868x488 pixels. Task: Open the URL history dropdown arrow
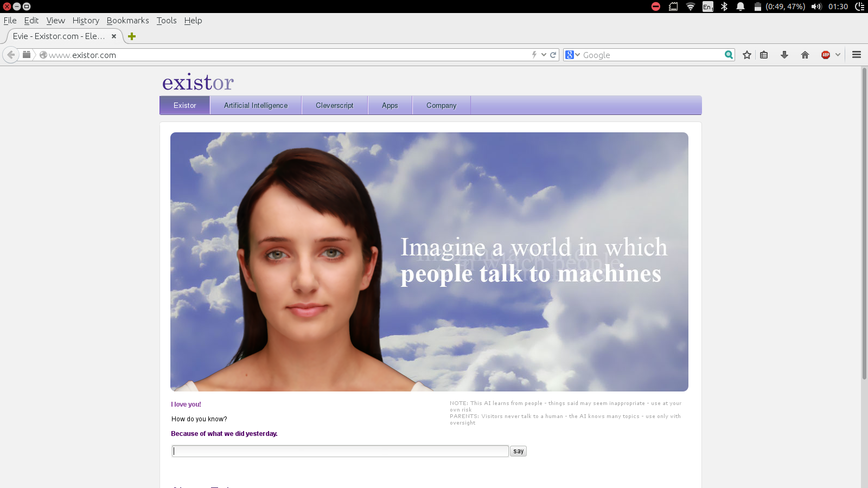click(x=544, y=55)
